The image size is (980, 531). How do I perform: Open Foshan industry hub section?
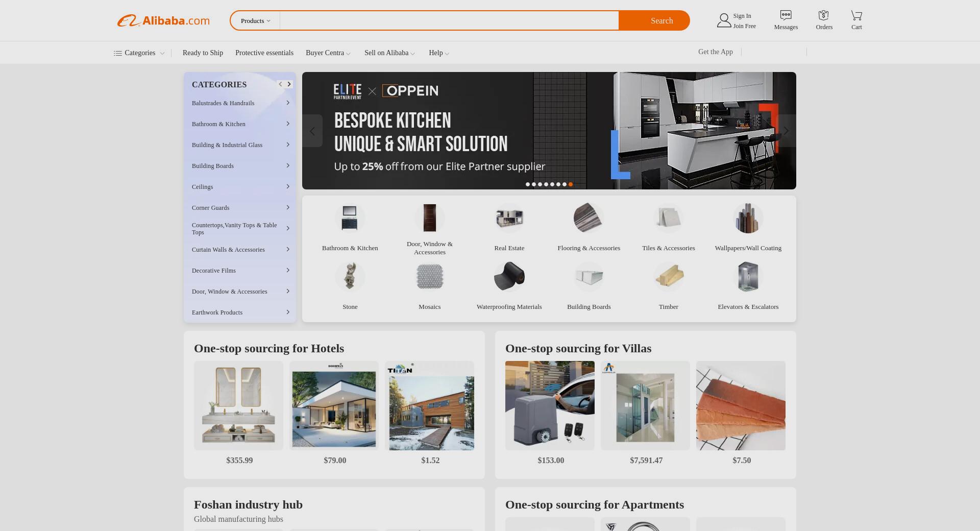248,505
